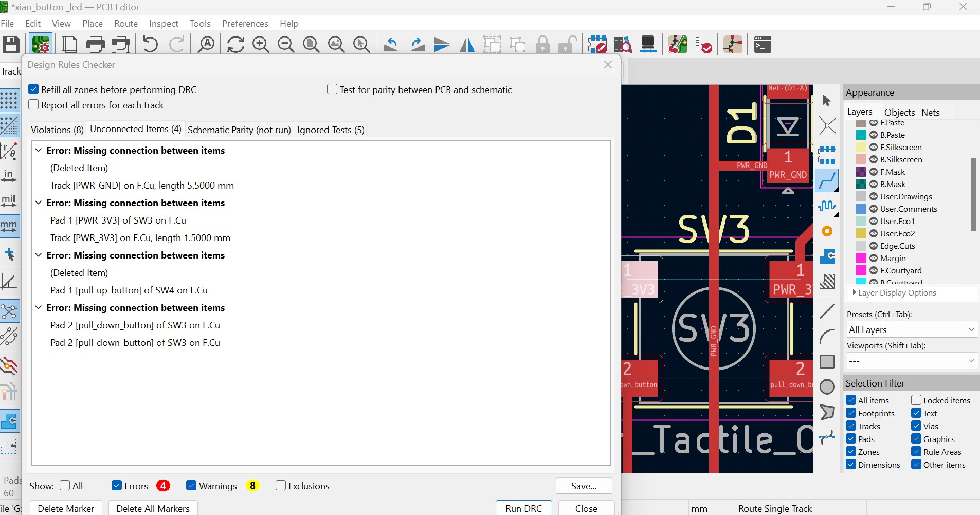Click the F.Mask layer color swatch

click(x=861, y=172)
